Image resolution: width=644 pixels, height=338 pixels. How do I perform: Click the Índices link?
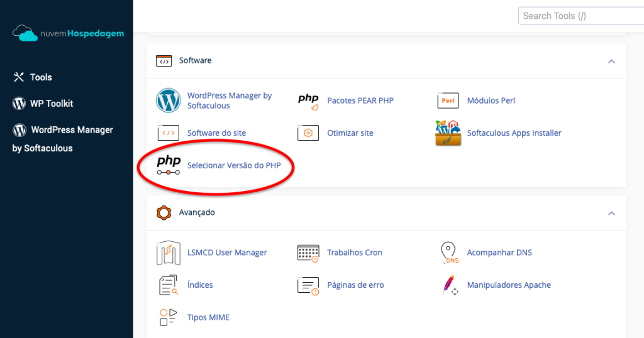(200, 285)
